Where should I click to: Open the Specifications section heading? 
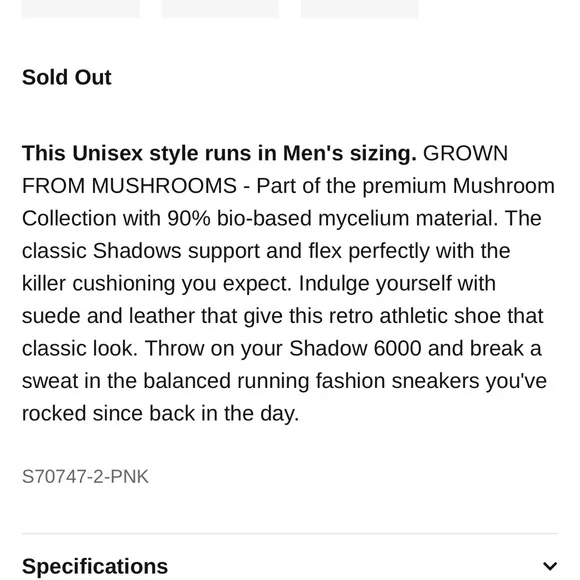[x=95, y=566]
